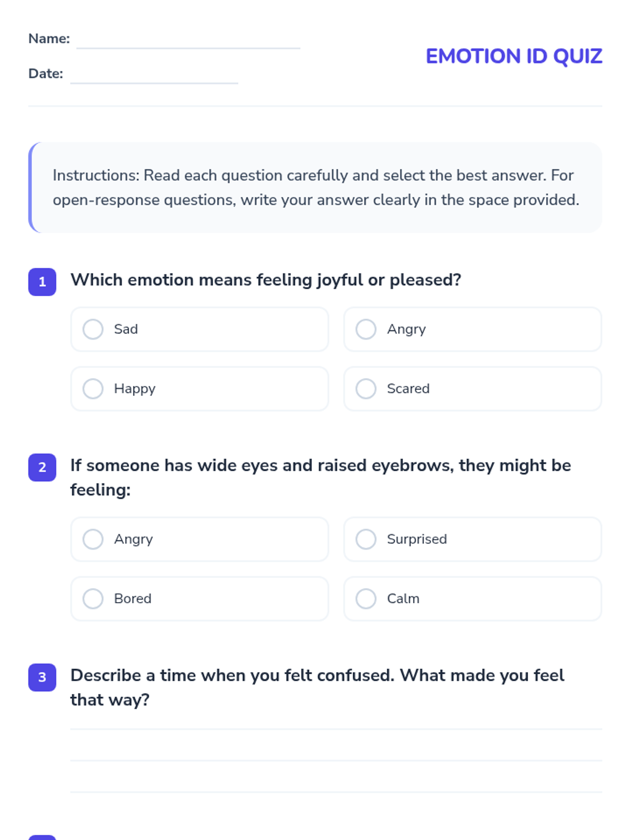Screen dimensions: 630x840
Task: Click the question 1 number badge
Action: point(42,282)
